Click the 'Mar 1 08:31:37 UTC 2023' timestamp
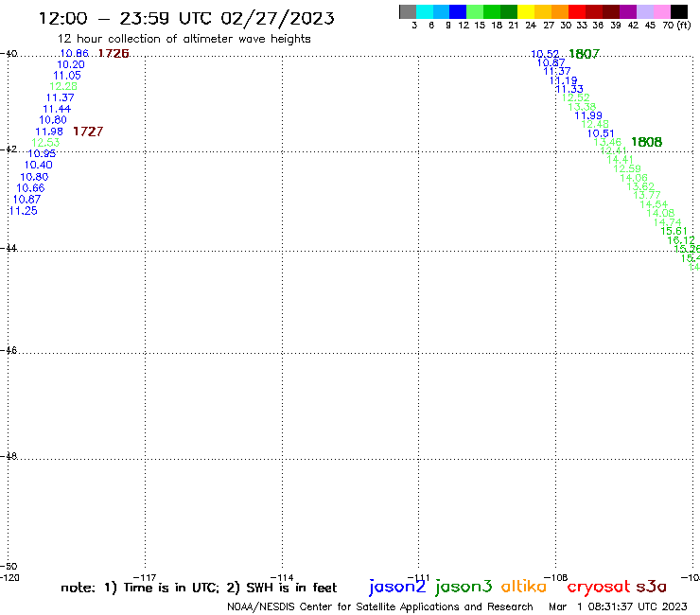Image resolution: width=700 pixels, height=615 pixels. pos(618,606)
